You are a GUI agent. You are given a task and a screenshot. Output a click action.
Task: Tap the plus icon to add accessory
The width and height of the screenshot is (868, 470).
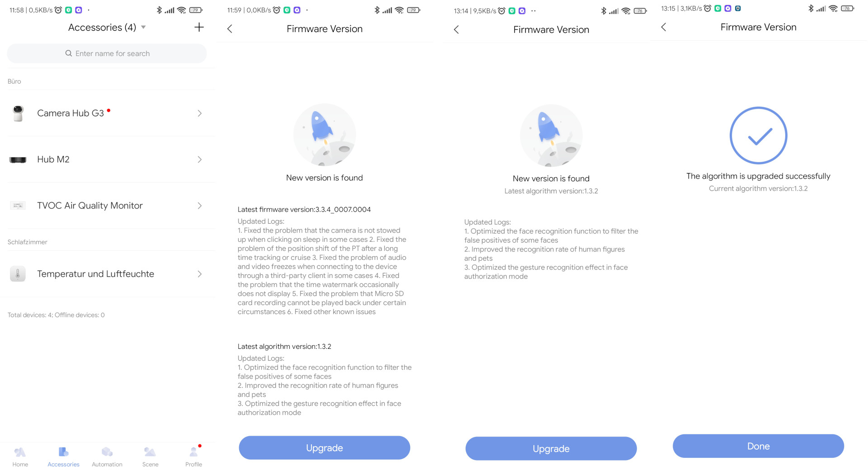[x=199, y=28]
